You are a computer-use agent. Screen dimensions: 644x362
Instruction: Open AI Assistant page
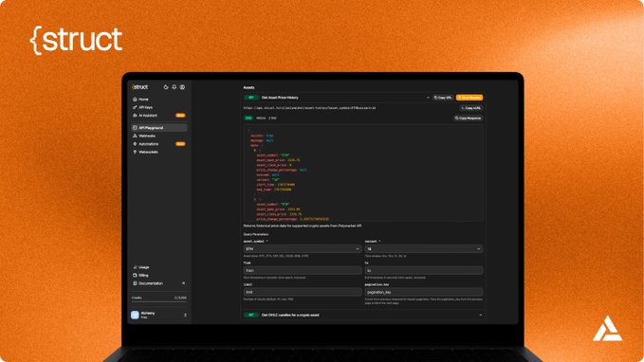pyautogui.click(x=148, y=116)
